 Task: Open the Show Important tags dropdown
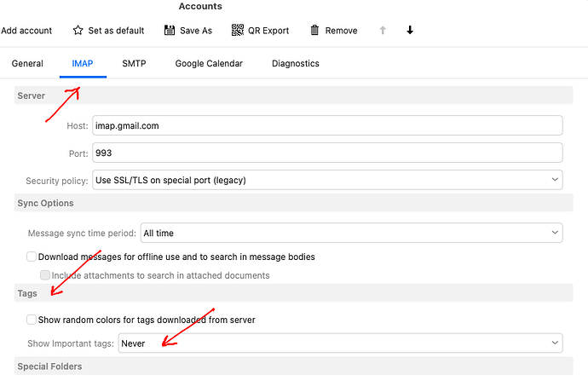pos(339,343)
